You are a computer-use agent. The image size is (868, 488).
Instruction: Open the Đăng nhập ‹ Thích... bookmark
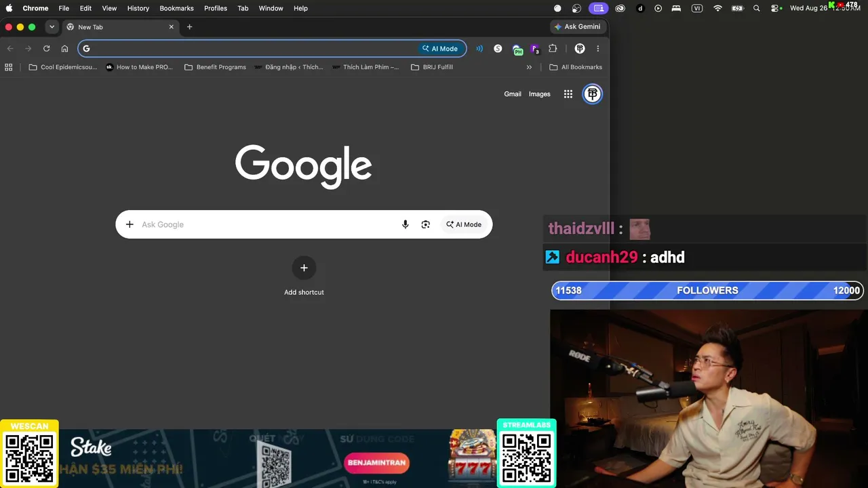tap(289, 67)
